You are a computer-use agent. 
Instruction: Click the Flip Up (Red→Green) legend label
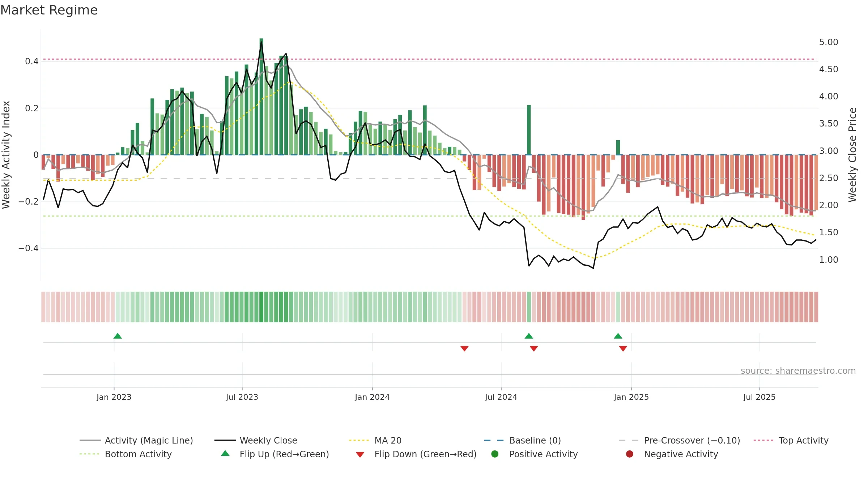(x=284, y=454)
